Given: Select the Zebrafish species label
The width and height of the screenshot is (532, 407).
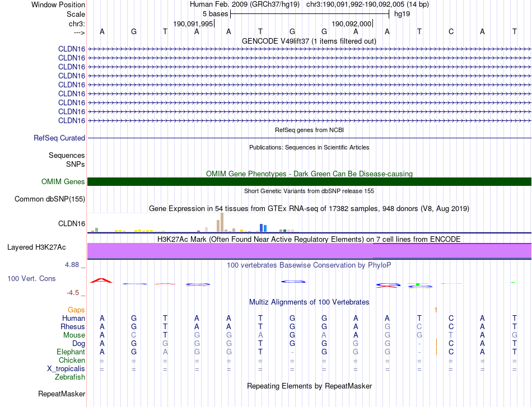Looking at the screenshot, I should pos(70,377).
